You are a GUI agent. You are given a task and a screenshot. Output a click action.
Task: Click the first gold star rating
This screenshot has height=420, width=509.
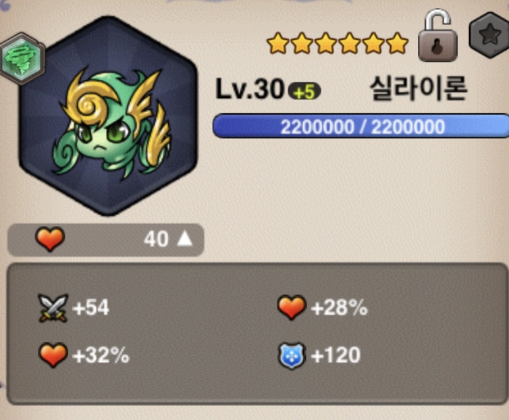(278, 43)
